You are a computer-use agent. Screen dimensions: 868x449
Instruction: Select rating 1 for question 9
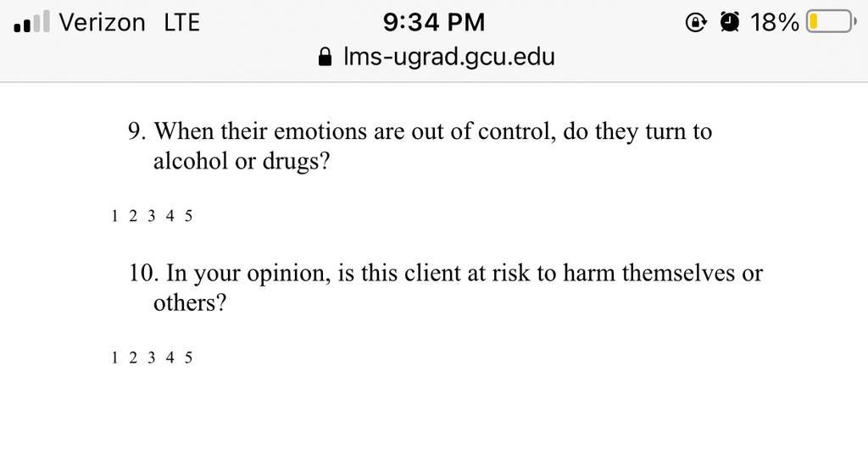pyautogui.click(x=114, y=216)
